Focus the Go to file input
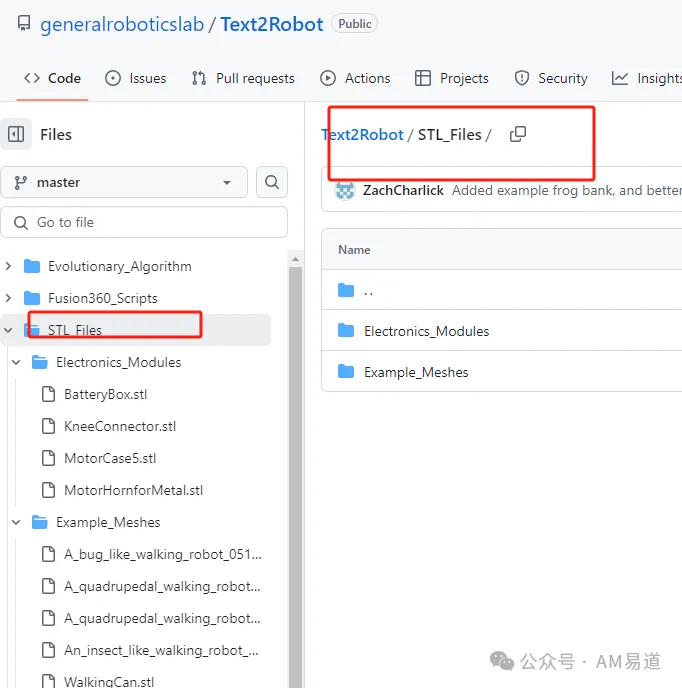The width and height of the screenshot is (682, 688). tap(144, 222)
